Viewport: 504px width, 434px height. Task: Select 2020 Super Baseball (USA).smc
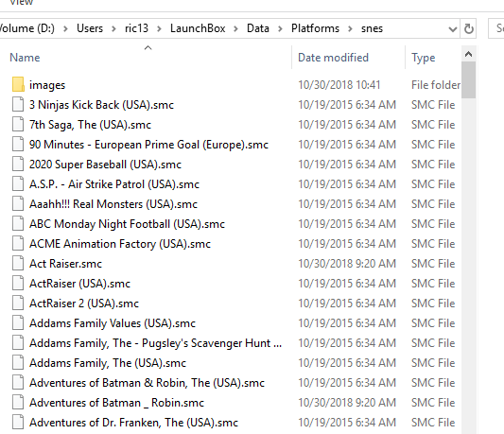105,165
